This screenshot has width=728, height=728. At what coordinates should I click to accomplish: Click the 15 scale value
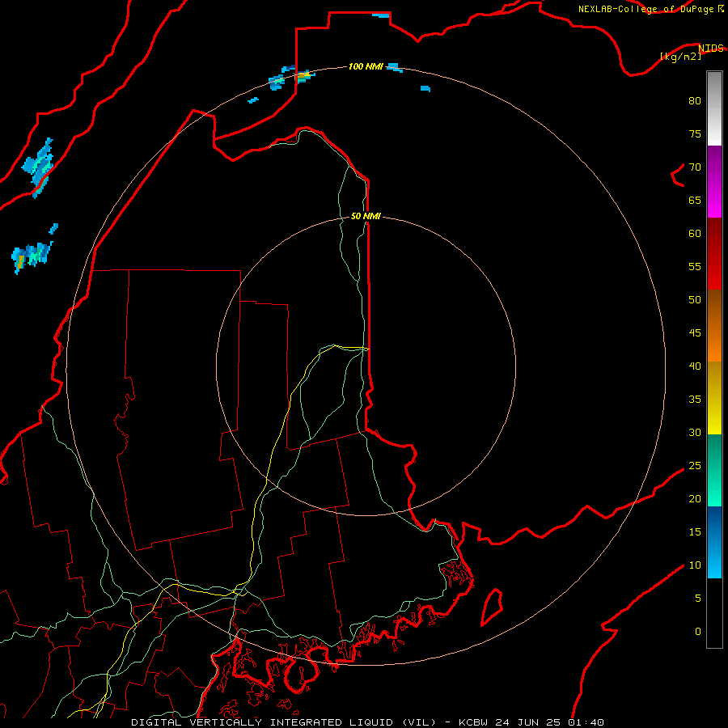tap(695, 531)
